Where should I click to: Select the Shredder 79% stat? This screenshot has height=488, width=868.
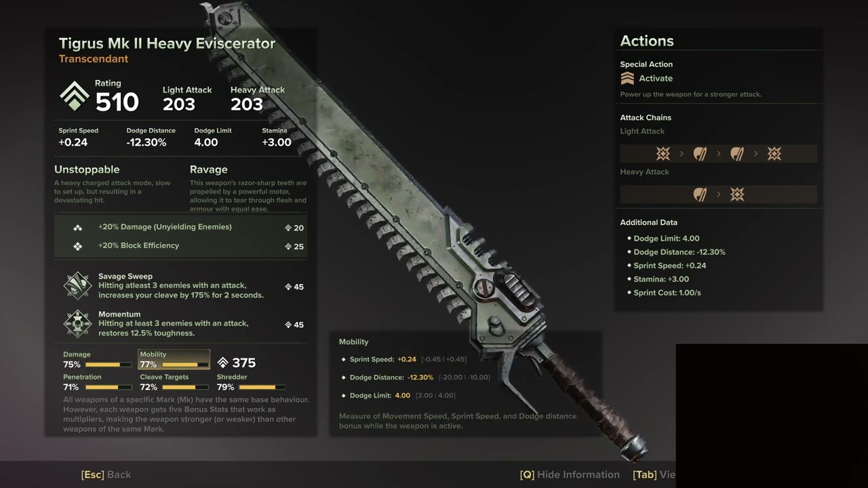(x=251, y=382)
